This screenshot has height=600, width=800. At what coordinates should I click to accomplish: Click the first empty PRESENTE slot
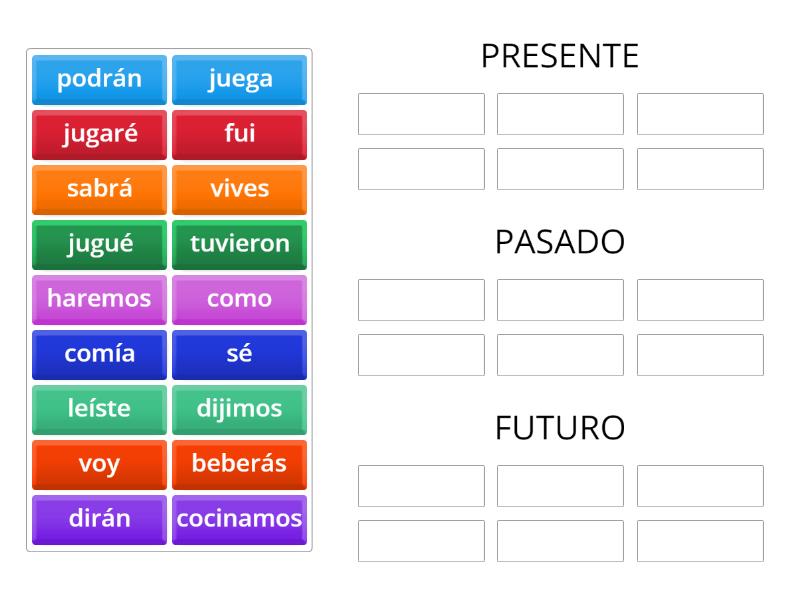pyautogui.click(x=420, y=113)
